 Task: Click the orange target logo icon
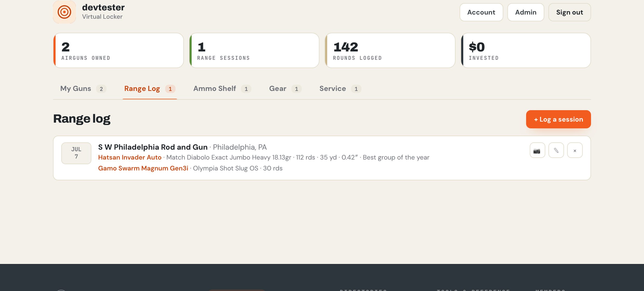click(64, 12)
